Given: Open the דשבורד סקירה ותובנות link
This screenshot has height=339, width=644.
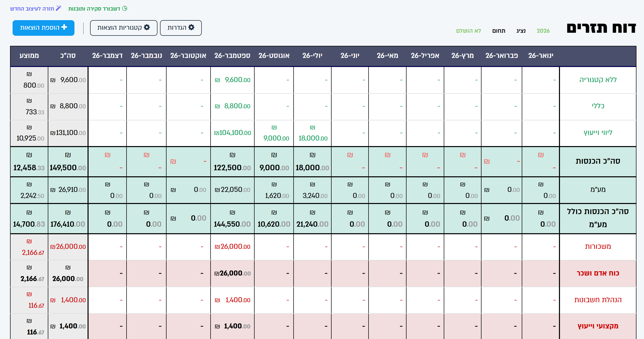Looking at the screenshot, I should coord(98,9).
